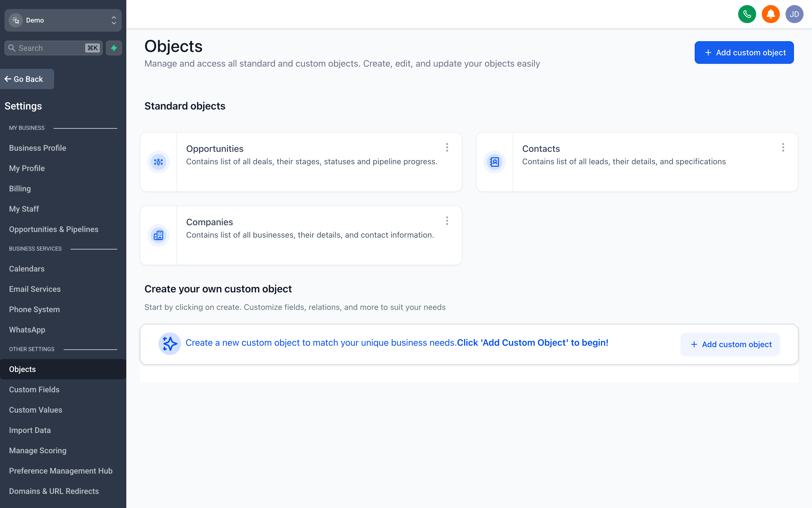Expand the Demo account switcher dropdown
Viewport: 812px width, 508px height.
click(x=114, y=20)
